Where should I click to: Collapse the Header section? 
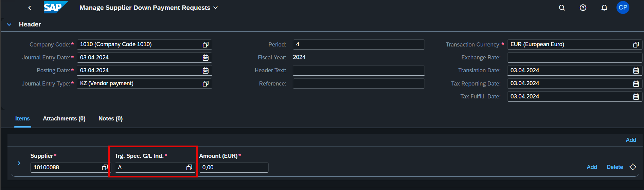coord(9,24)
